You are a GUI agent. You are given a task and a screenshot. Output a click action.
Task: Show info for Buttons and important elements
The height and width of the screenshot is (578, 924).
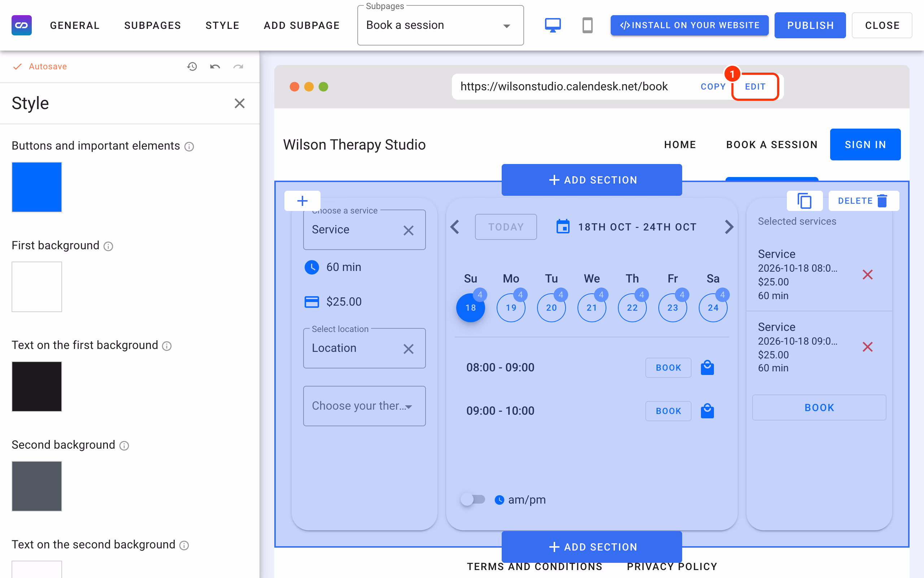189,146
